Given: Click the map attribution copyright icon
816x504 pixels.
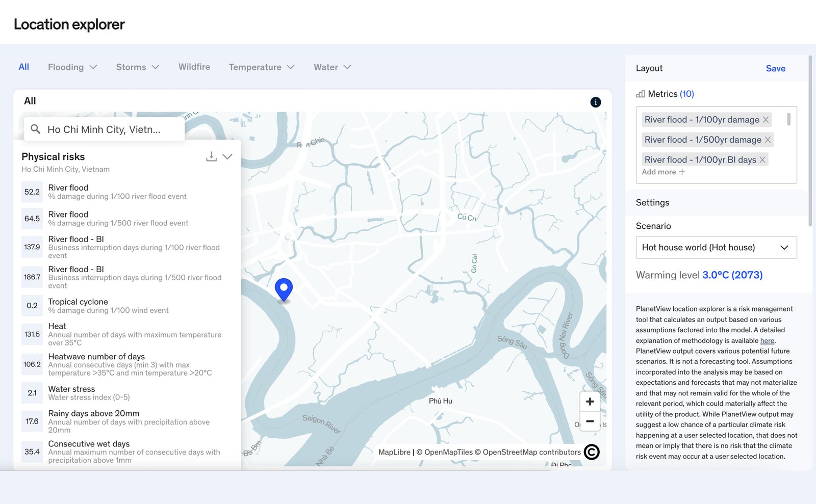Looking at the screenshot, I should click(592, 452).
